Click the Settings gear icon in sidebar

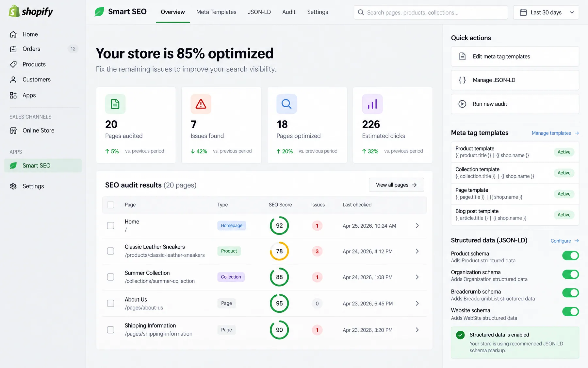pyautogui.click(x=13, y=186)
